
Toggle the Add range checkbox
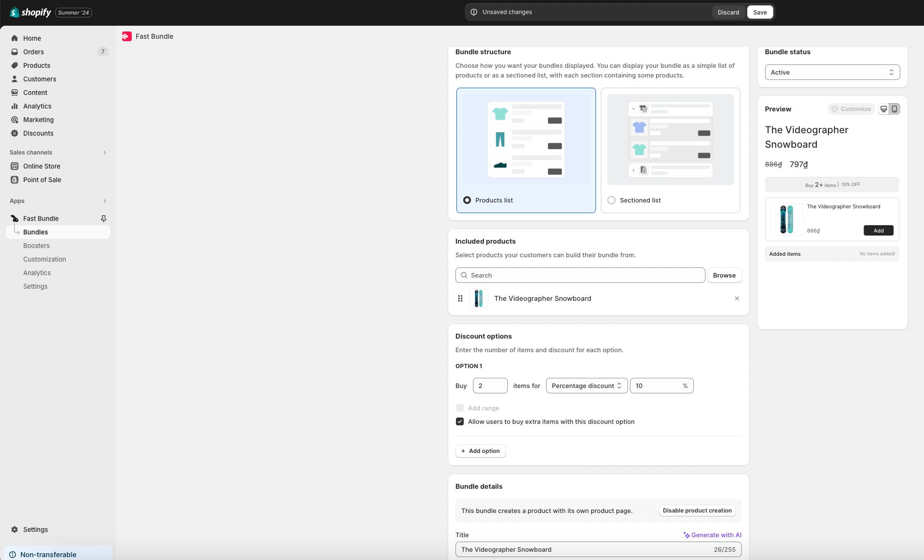tap(460, 408)
